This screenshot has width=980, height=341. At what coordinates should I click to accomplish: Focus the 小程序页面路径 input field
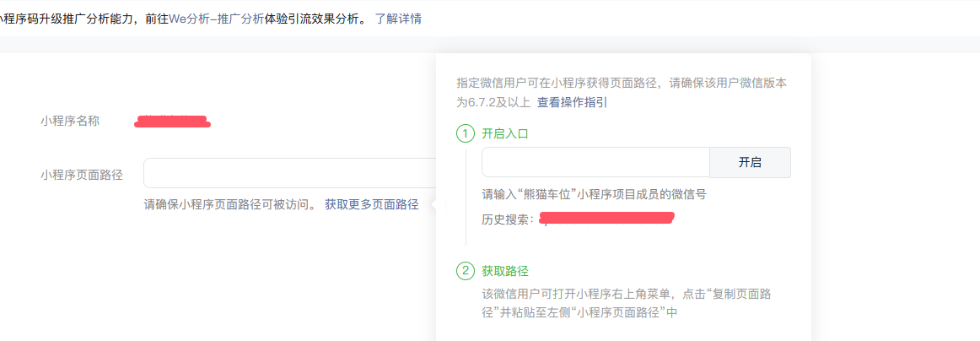pyautogui.click(x=290, y=173)
